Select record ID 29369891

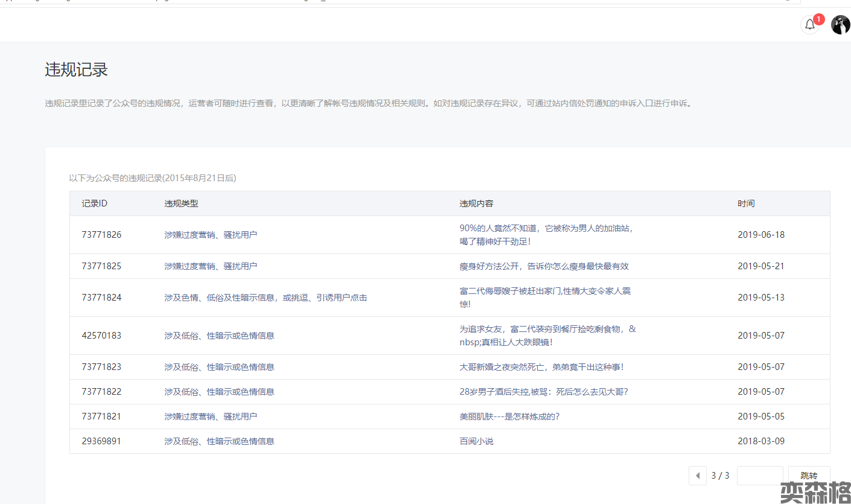coord(101,441)
